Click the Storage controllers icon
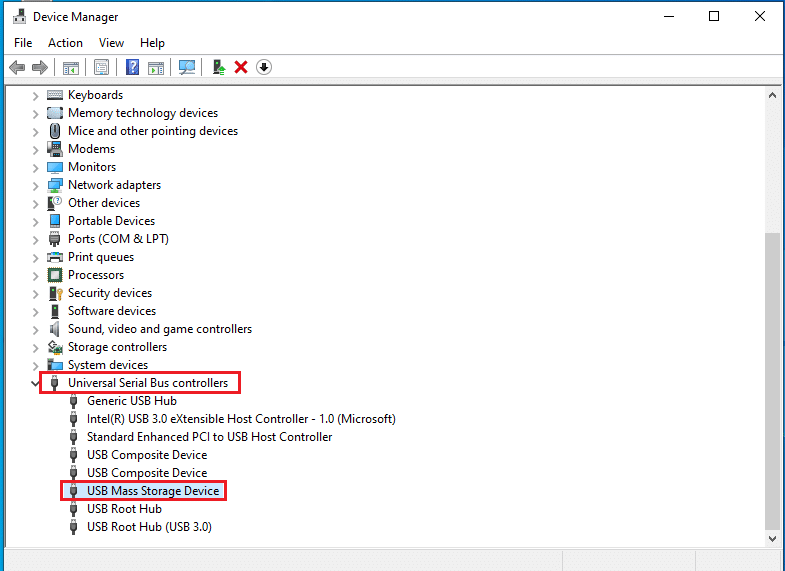 pyautogui.click(x=55, y=347)
